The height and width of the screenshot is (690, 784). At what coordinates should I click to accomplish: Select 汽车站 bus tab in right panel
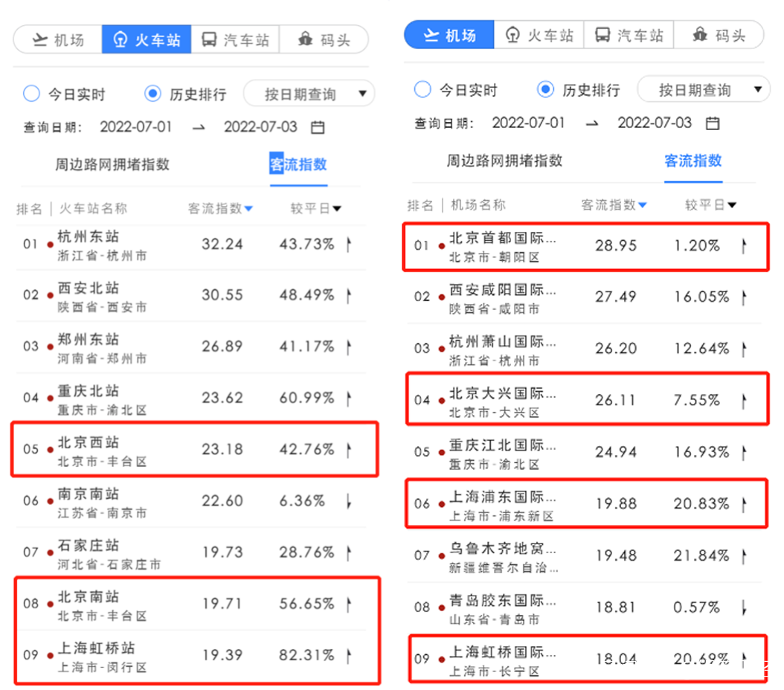click(x=629, y=35)
